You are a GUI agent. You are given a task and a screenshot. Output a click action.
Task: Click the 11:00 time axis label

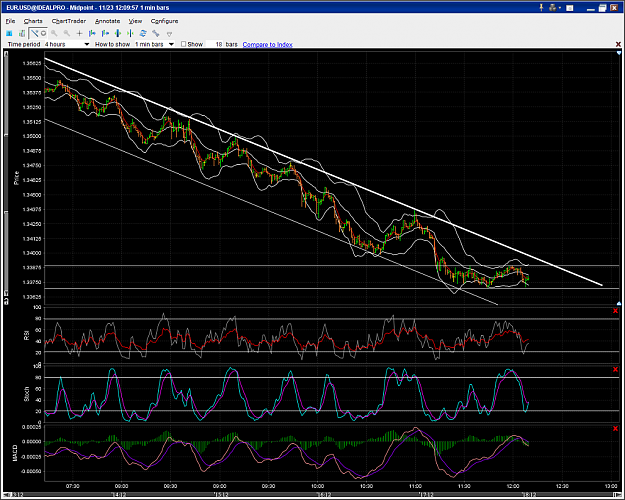pos(415,486)
